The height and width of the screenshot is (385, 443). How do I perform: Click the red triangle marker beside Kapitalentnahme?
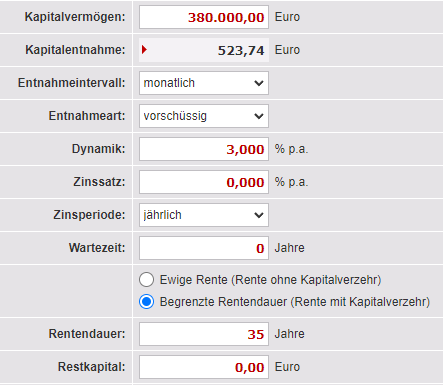144,50
